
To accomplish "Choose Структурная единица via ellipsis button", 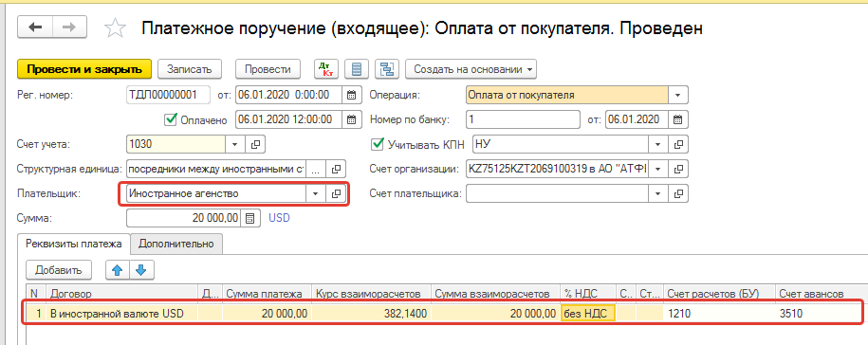I will (316, 168).
